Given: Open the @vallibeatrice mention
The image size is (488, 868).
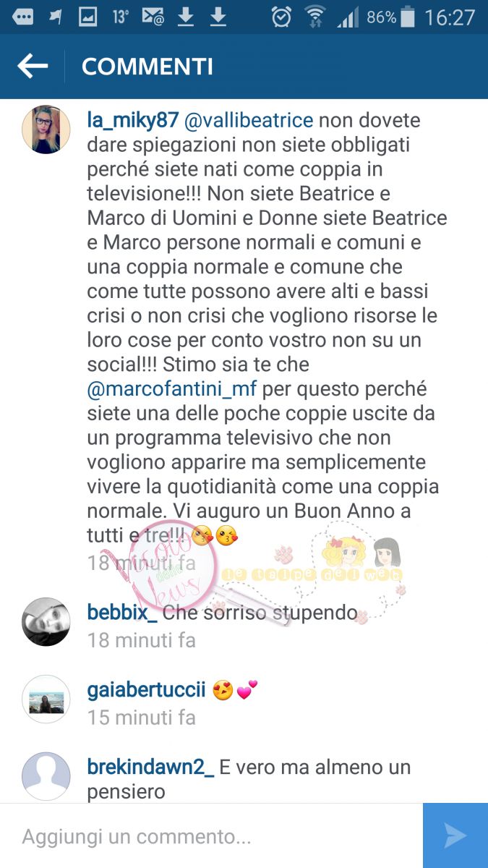Looking at the screenshot, I should pyautogui.click(x=249, y=120).
